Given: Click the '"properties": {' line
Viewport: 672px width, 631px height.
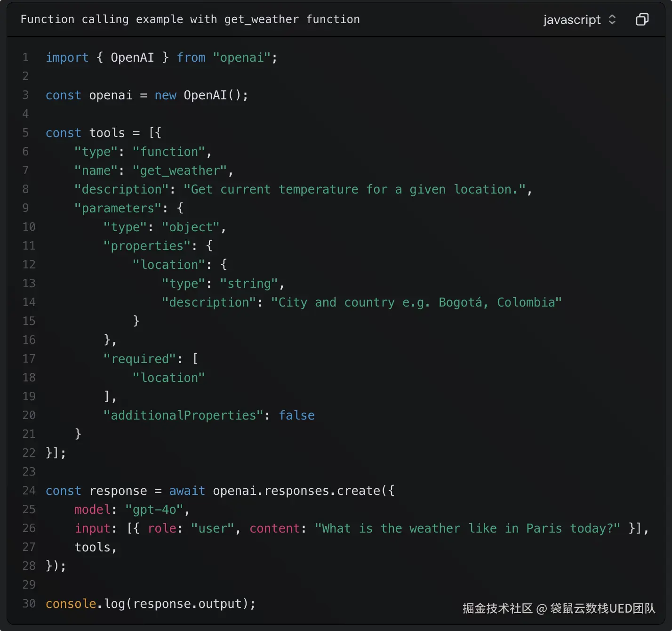Looking at the screenshot, I should point(158,246).
